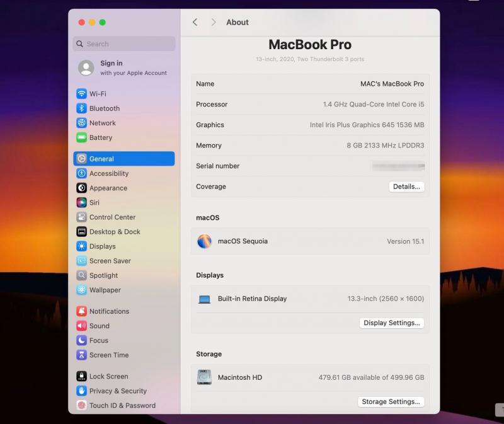Click the Focus moon icon
Screen dimensions: 504x424
(82, 340)
